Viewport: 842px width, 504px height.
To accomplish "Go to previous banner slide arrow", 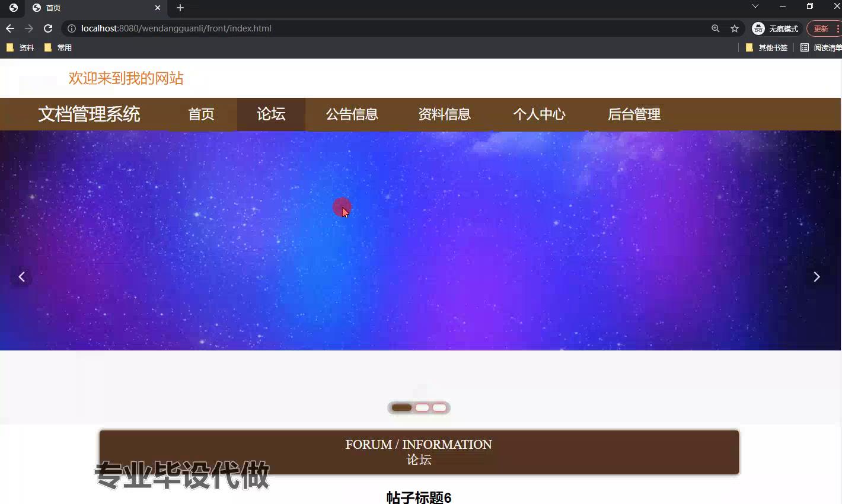I will pyautogui.click(x=22, y=277).
